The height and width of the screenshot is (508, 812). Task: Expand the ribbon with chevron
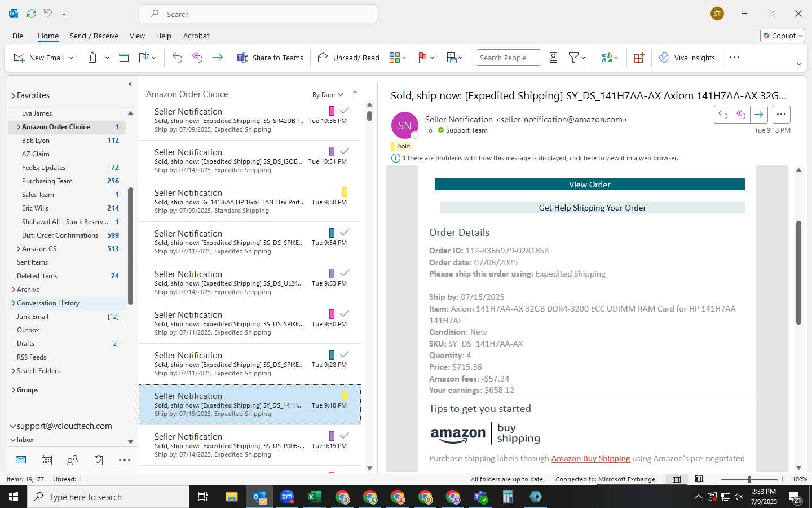pyautogui.click(x=799, y=64)
